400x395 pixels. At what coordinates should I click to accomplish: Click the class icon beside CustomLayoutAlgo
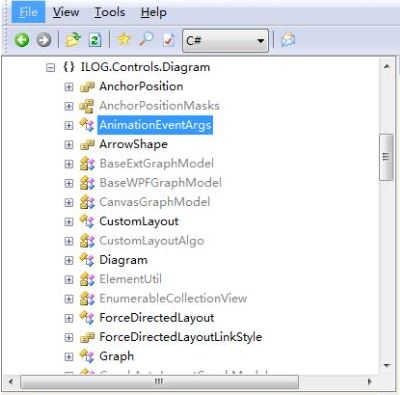[x=87, y=241]
